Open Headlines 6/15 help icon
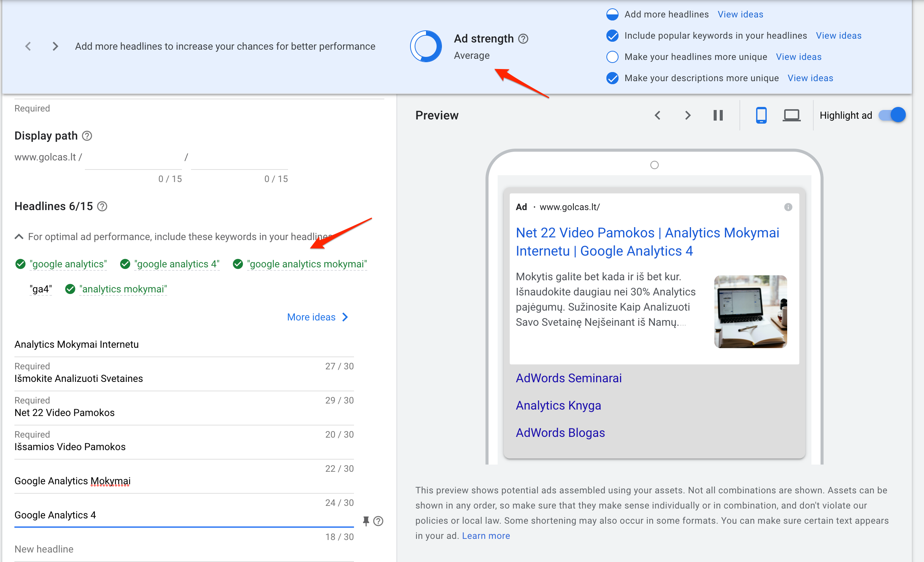 click(x=102, y=206)
